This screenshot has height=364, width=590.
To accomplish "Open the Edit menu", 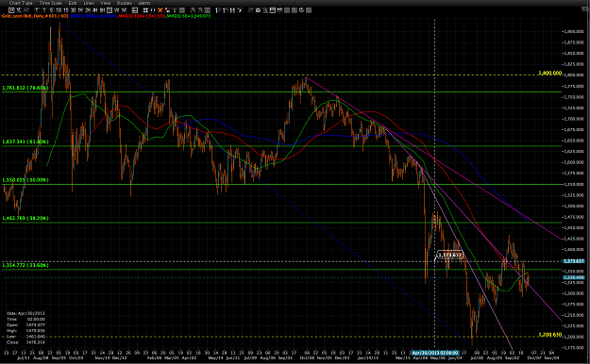I will (x=73, y=3).
